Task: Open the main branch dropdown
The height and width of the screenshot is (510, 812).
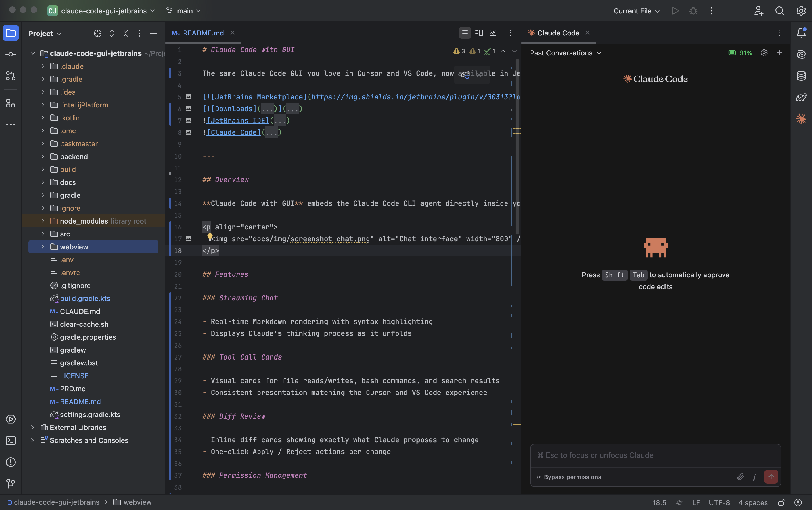Action: [184, 11]
